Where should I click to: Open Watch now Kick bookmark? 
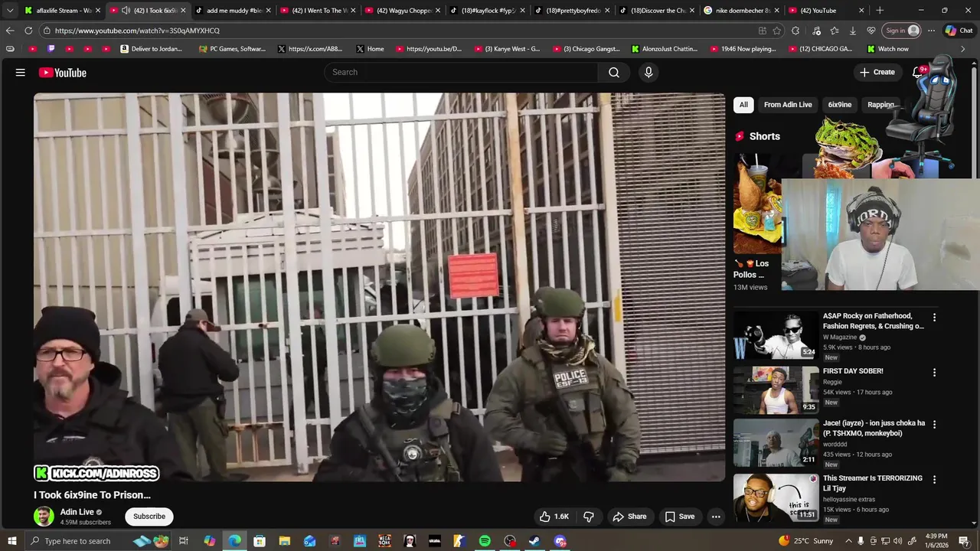[887, 49]
